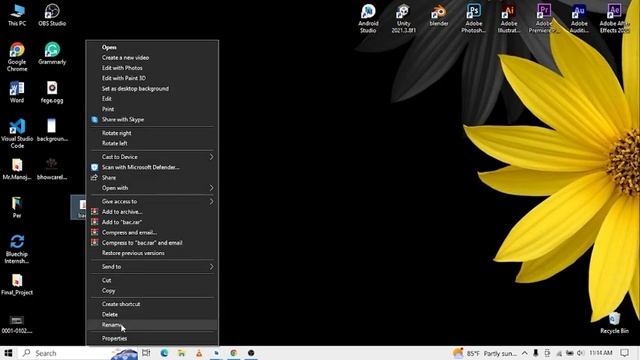This screenshot has height=360, width=640.
Task: Select the 0001-0102... file icon
Action: (17, 325)
